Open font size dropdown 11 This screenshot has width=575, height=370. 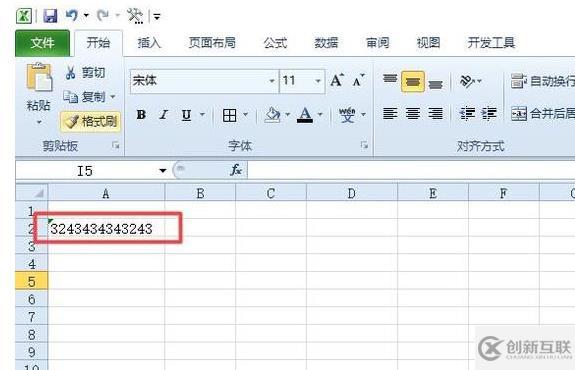(x=318, y=81)
